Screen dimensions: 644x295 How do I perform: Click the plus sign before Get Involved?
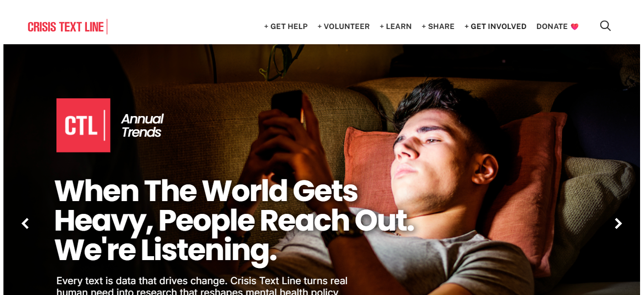pos(466,27)
